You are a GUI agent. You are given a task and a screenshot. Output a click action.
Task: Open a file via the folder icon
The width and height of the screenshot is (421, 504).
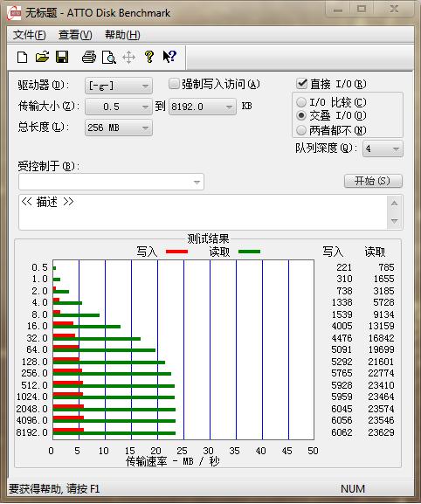click(42, 57)
